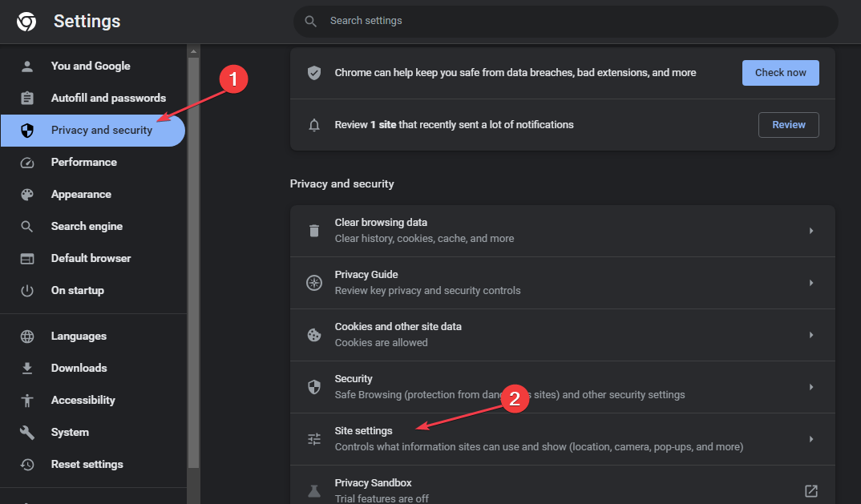861x504 pixels.
Task: Open Privacy Sandbox external link icon
Action: click(811, 491)
